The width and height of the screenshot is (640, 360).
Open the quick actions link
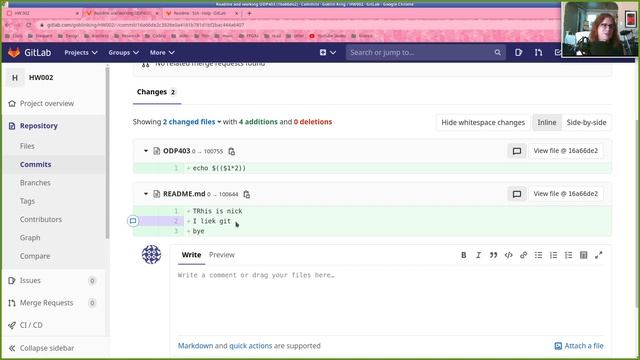(x=251, y=346)
